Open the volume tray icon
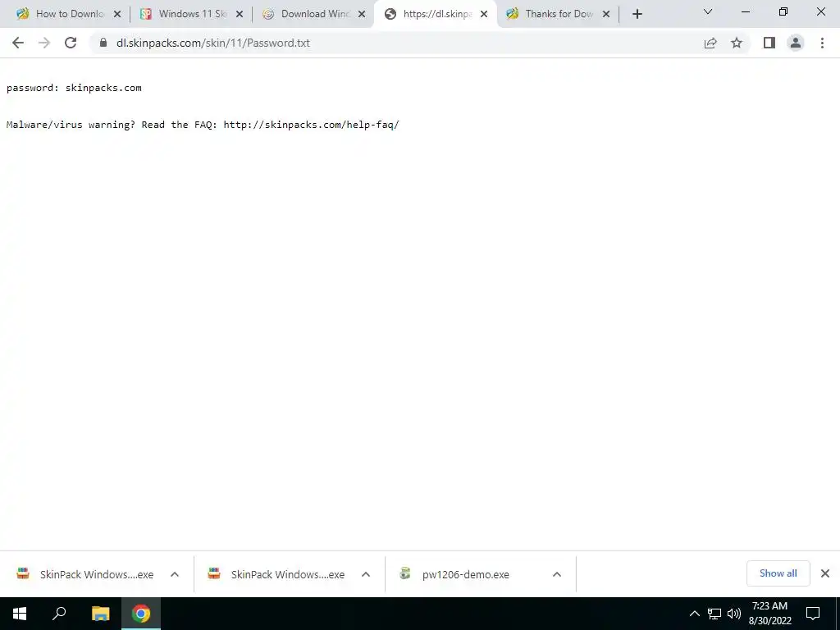Viewport: 840px width, 630px height. tap(734, 614)
